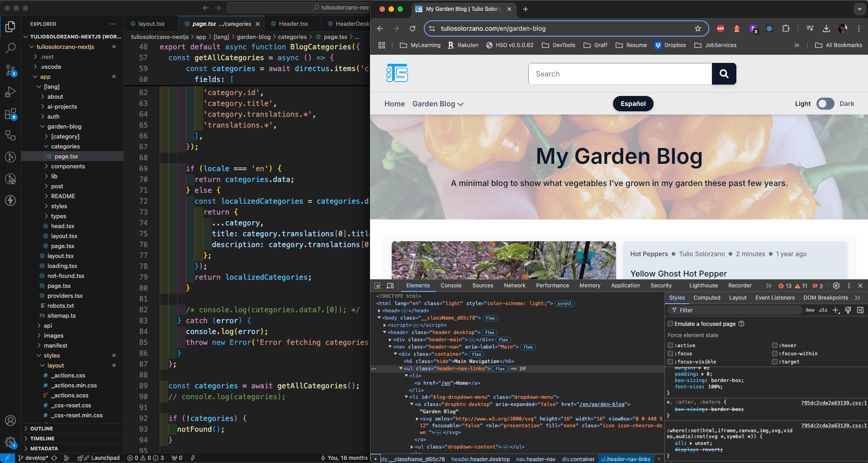
Task: Open the AdBlock Plus extension icon
Action: 721,29
